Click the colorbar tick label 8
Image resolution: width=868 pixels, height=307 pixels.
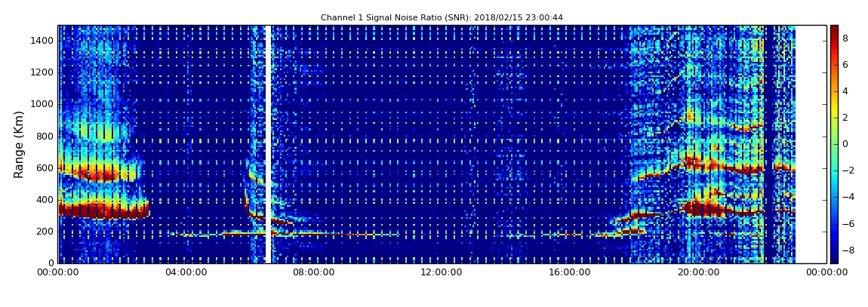click(x=845, y=38)
